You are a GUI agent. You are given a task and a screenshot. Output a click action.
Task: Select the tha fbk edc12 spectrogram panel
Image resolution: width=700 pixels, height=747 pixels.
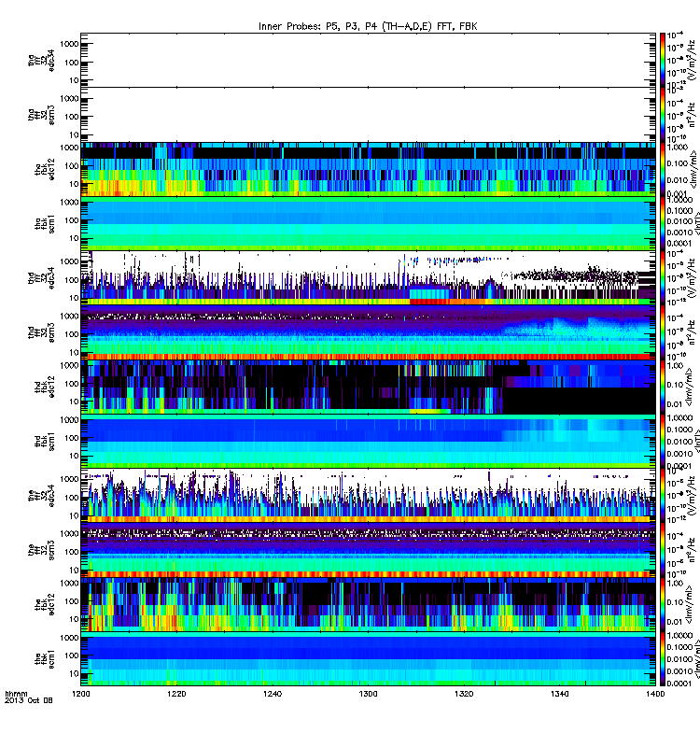pos(368,169)
